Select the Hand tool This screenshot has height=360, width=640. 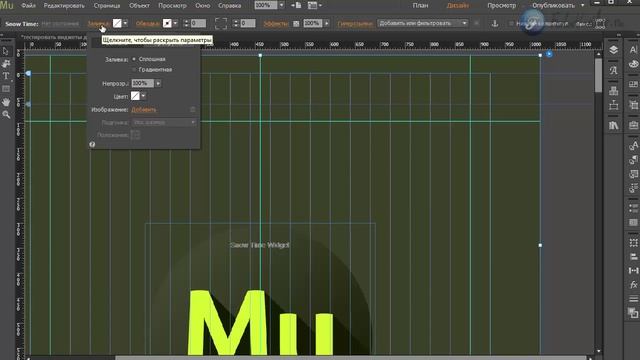(x=6, y=102)
